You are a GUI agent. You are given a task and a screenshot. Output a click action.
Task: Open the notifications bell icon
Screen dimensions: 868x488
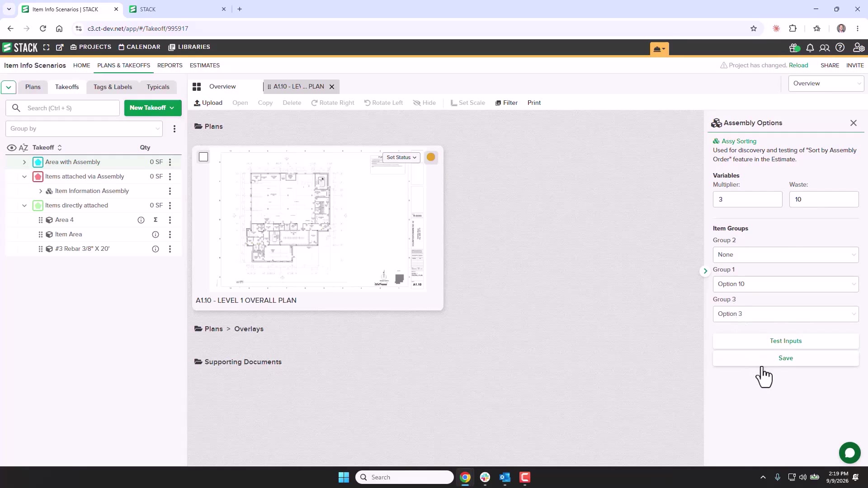pyautogui.click(x=810, y=47)
